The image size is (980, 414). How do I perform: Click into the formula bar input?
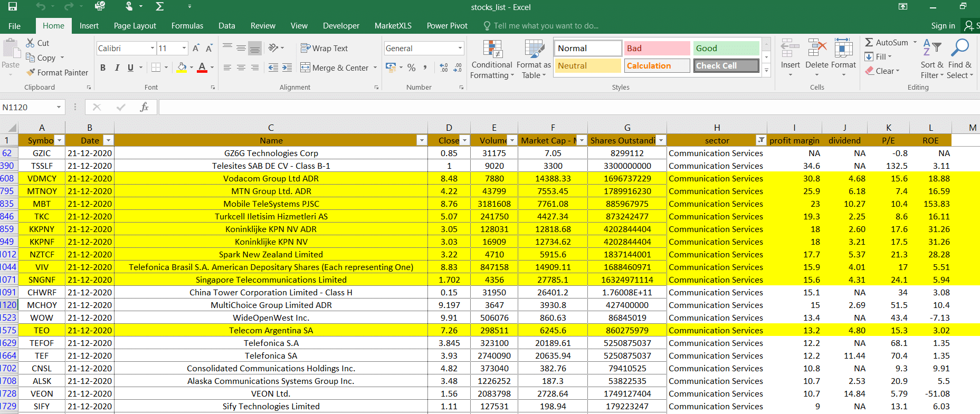pos(569,107)
